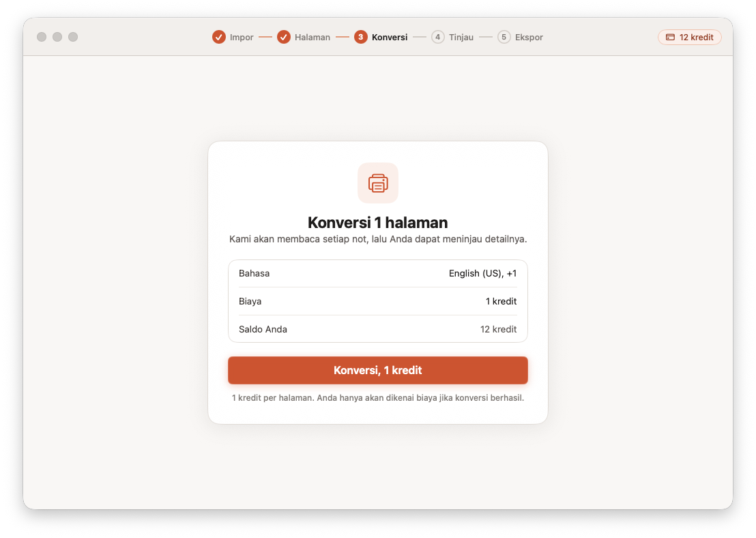Click the credit card icon in credits badge
The width and height of the screenshot is (756, 538).
click(670, 37)
